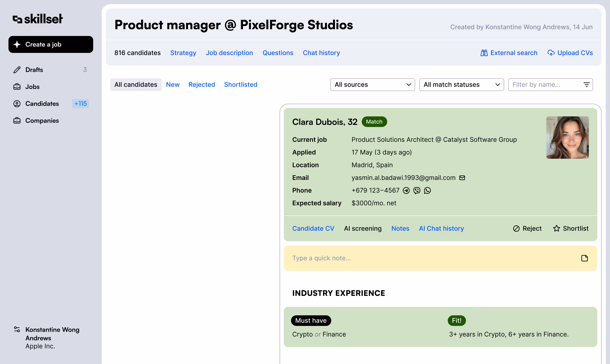The height and width of the screenshot is (364, 610).
Task: Select the All candidates tab
Action: 136,85
